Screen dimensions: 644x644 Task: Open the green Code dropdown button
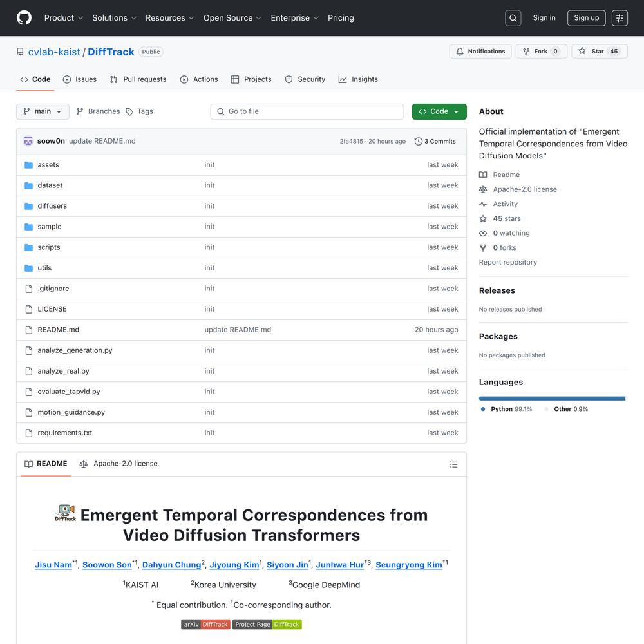[x=439, y=111]
